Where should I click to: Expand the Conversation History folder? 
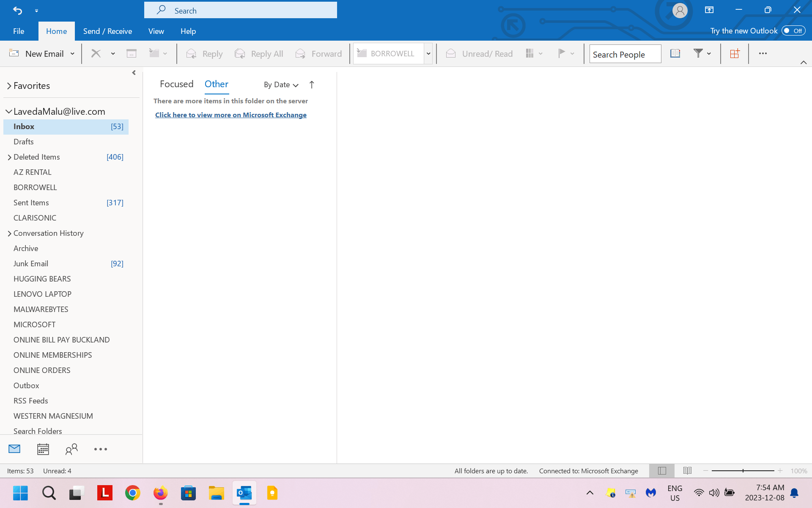coord(9,233)
